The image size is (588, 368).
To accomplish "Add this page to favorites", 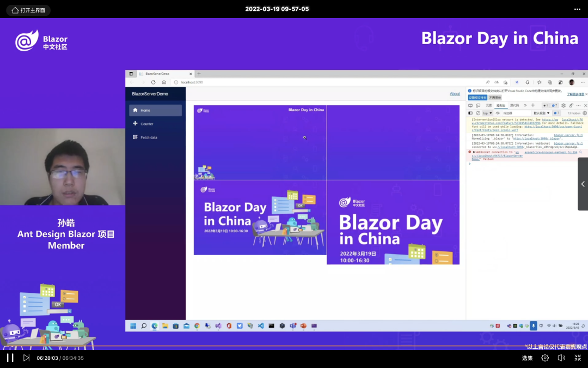I will (x=505, y=82).
